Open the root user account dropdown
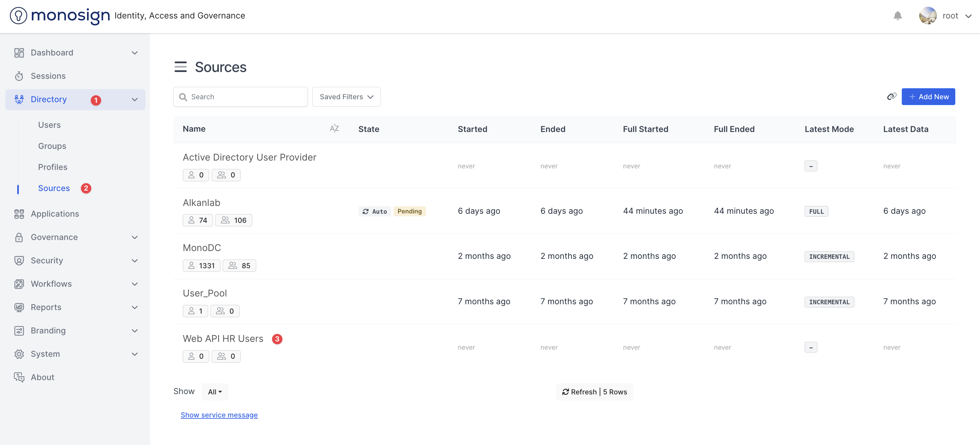This screenshot has height=445, width=980. pos(968,16)
